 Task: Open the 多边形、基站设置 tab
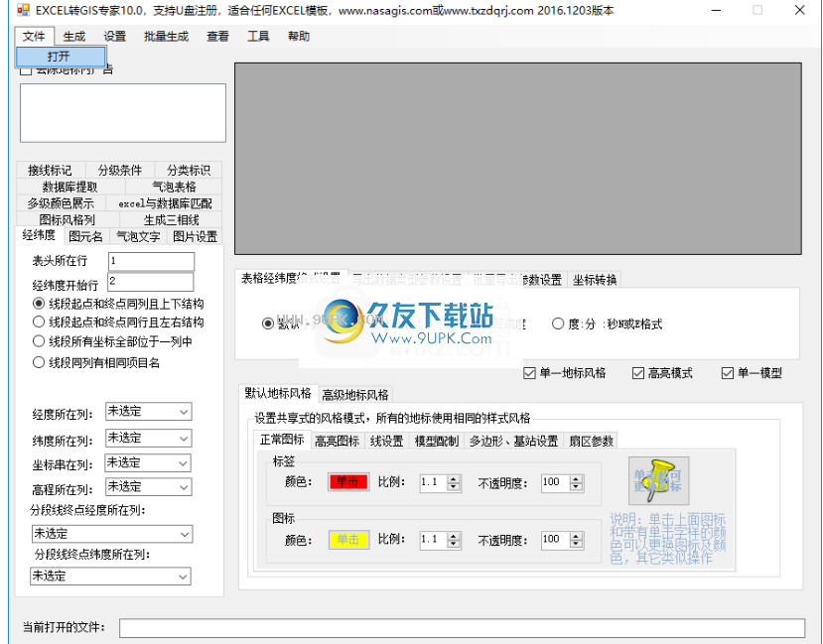click(x=513, y=441)
